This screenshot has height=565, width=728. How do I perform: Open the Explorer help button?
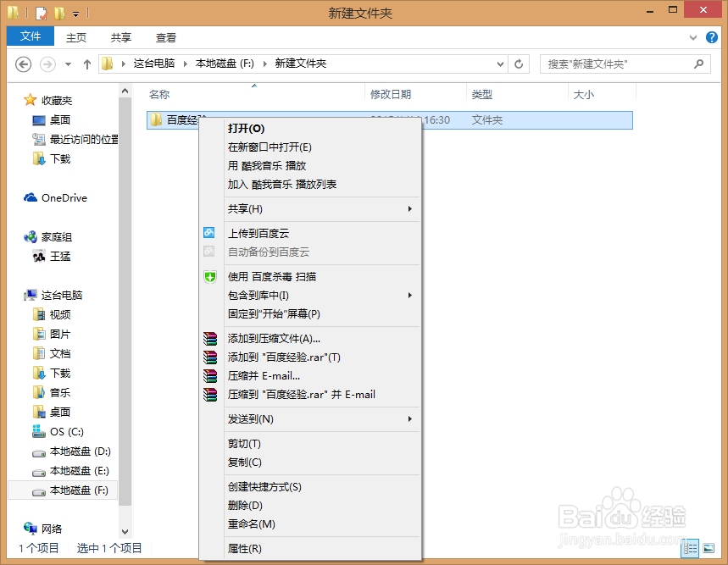point(711,37)
